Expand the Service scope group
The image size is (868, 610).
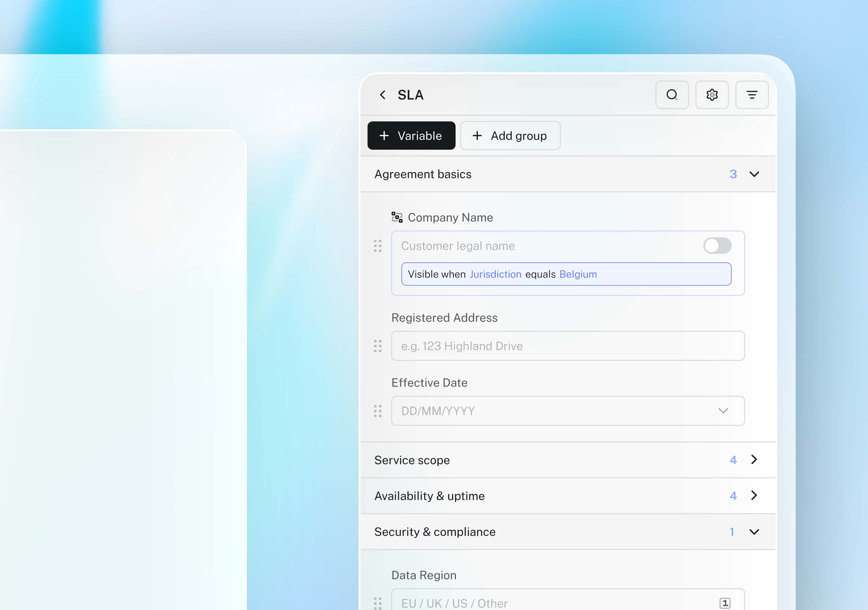(754, 460)
